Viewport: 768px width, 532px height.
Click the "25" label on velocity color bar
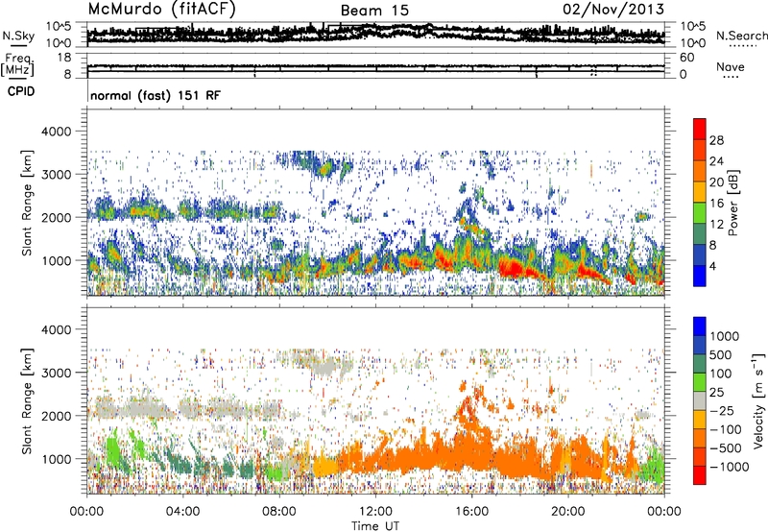tap(716, 392)
